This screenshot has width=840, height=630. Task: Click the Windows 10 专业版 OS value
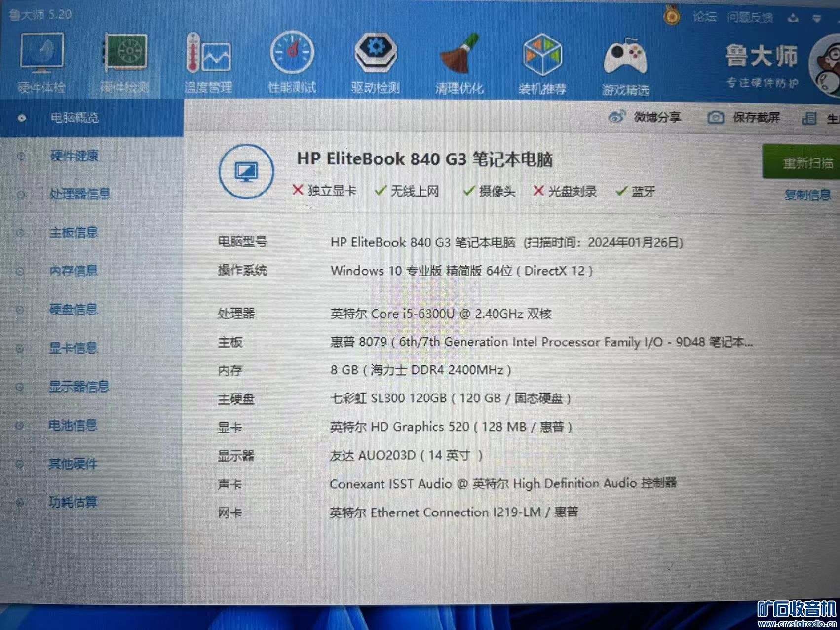click(x=461, y=271)
